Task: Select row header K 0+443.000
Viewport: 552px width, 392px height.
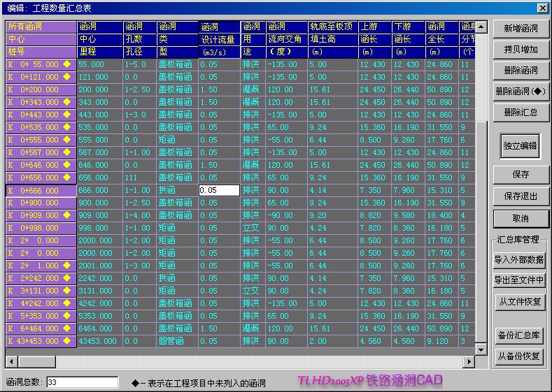Action: (41, 115)
